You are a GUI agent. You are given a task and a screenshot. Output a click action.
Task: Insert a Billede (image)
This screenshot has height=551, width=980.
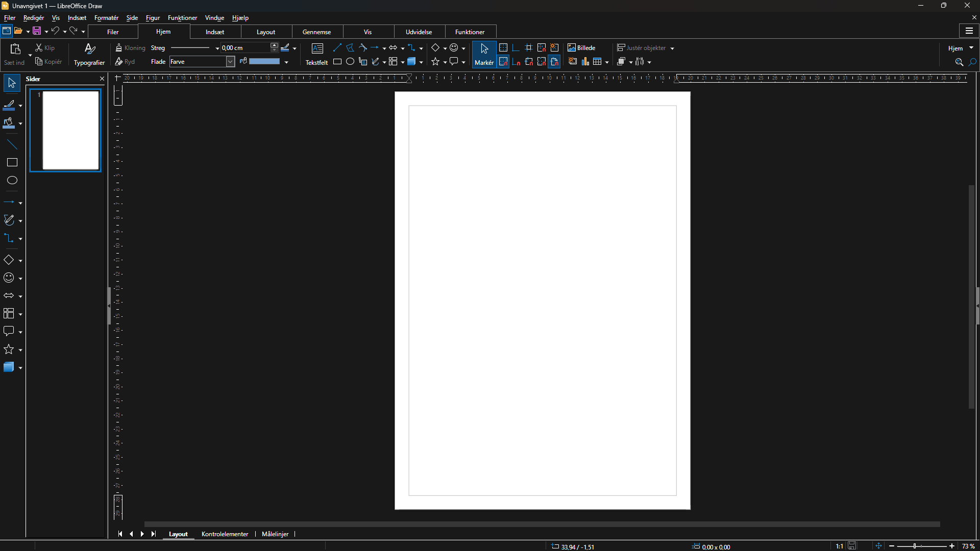point(582,47)
